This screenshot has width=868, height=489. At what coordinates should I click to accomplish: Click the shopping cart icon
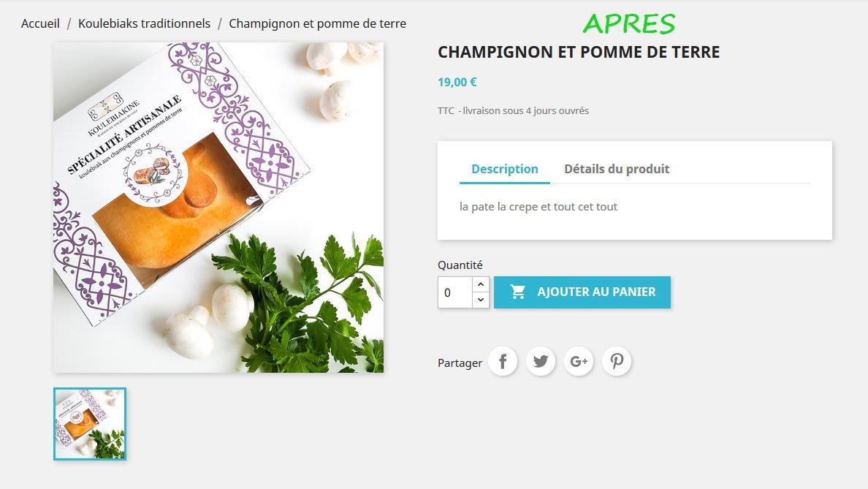pyautogui.click(x=517, y=292)
